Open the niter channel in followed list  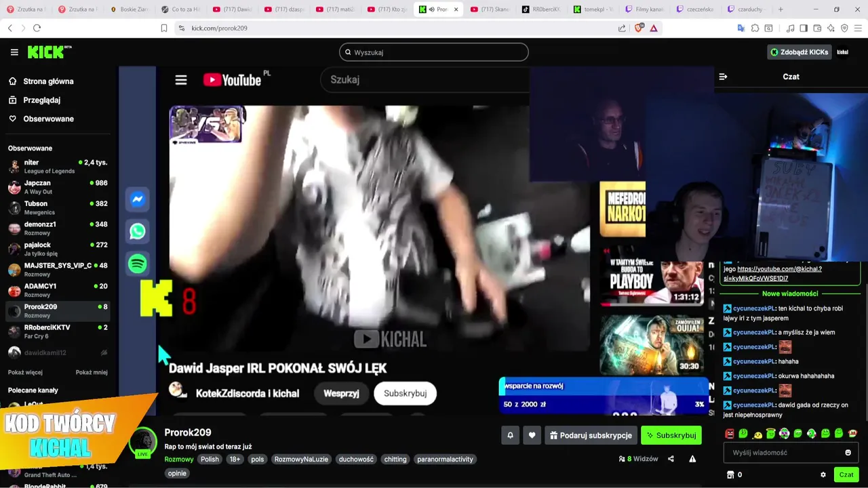click(58, 167)
